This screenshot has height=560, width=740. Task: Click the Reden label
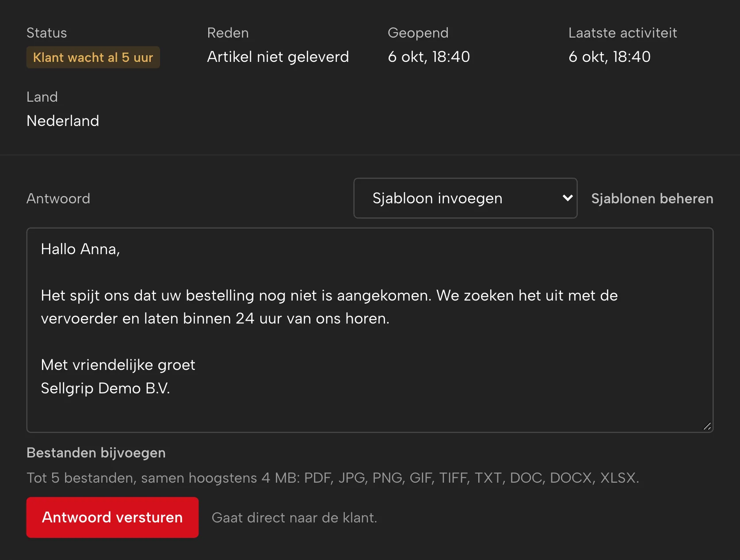coord(228,33)
